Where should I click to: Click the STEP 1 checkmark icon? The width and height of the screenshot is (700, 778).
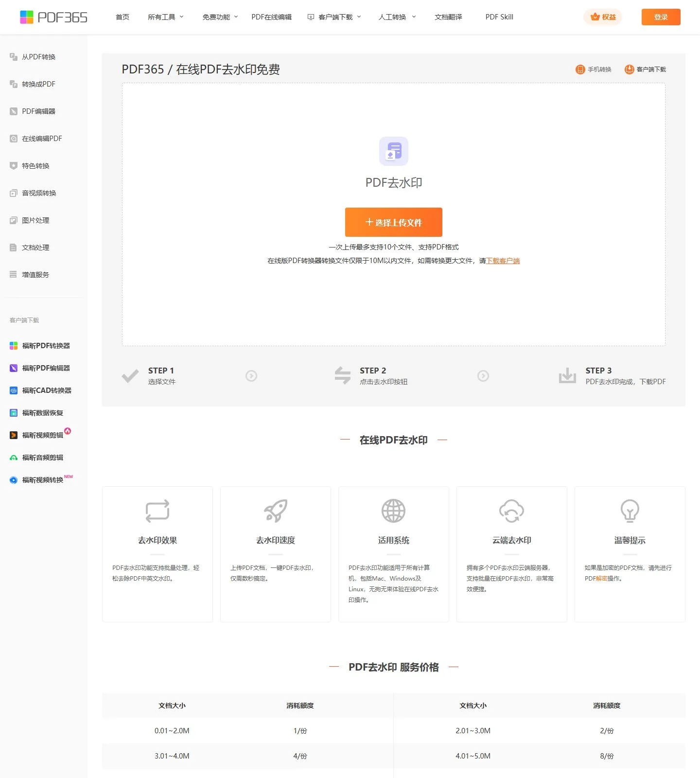[130, 376]
